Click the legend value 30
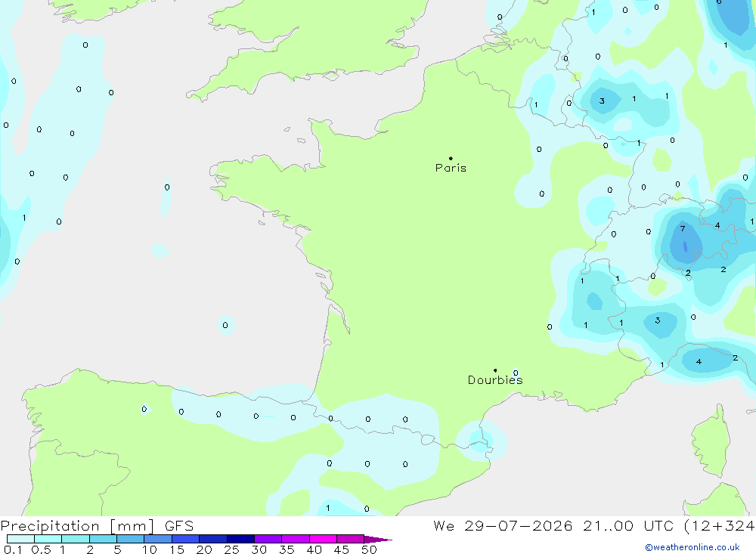The image size is (756, 554). 259,549
